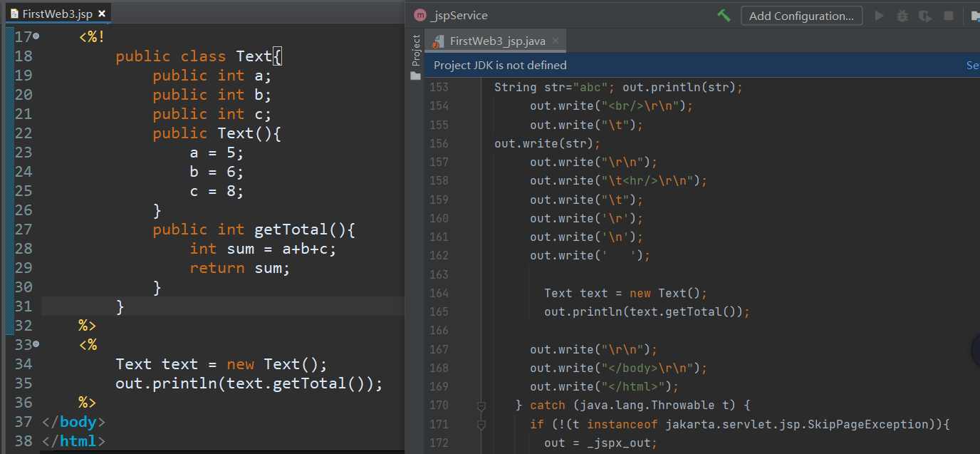Click the 'public Text(){' constructor line
980x454 pixels.
pos(217,133)
